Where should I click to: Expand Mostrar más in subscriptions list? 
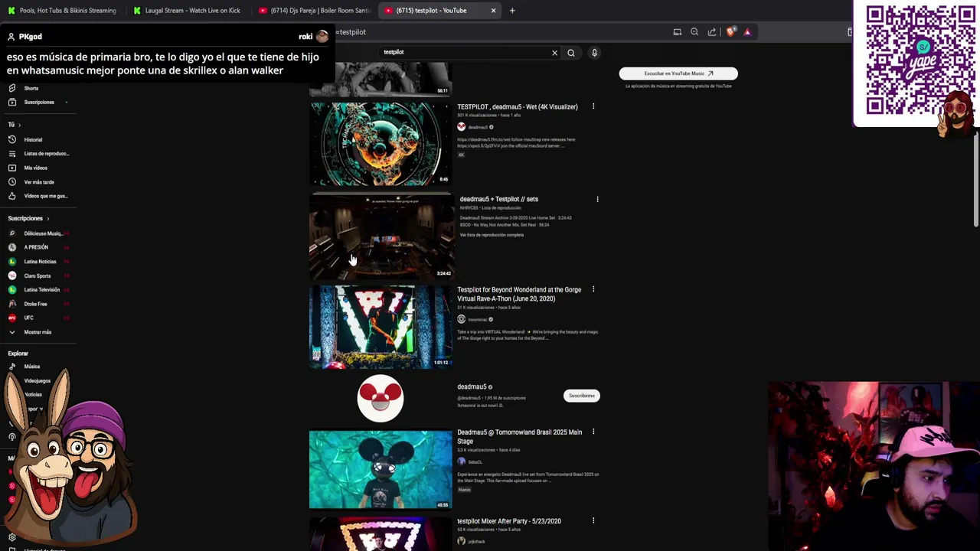point(38,332)
